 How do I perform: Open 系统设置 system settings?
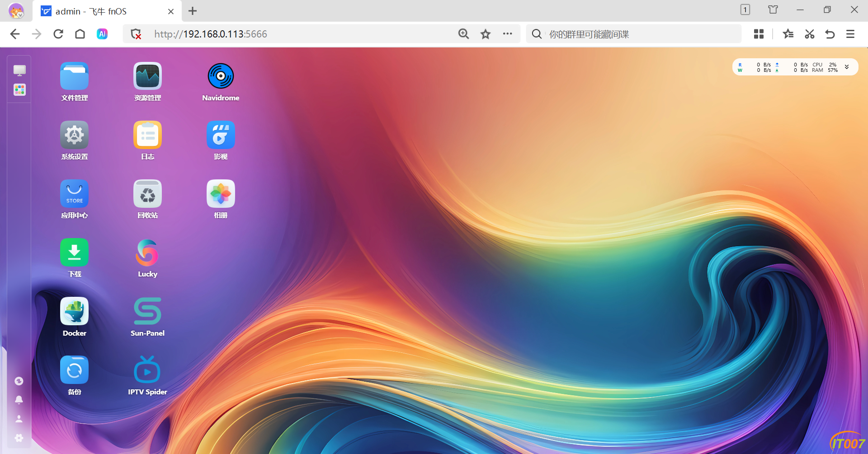pos(74,135)
